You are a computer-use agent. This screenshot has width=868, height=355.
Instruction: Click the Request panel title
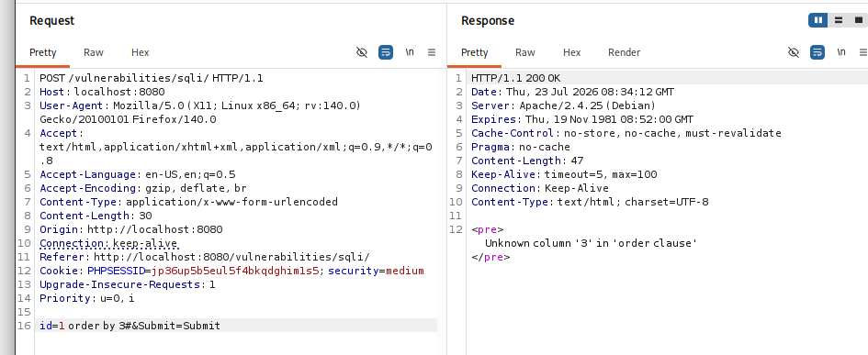click(x=52, y=20)
